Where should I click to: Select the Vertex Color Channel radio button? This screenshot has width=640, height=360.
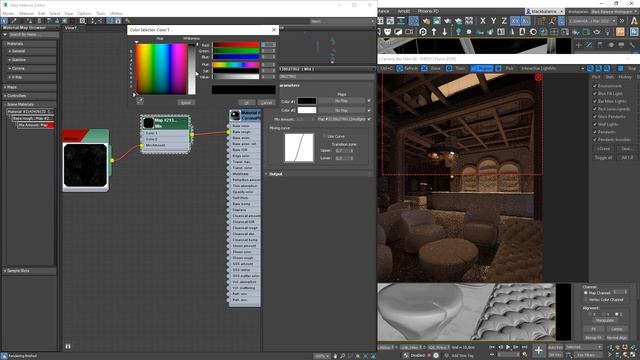[586, 300]
